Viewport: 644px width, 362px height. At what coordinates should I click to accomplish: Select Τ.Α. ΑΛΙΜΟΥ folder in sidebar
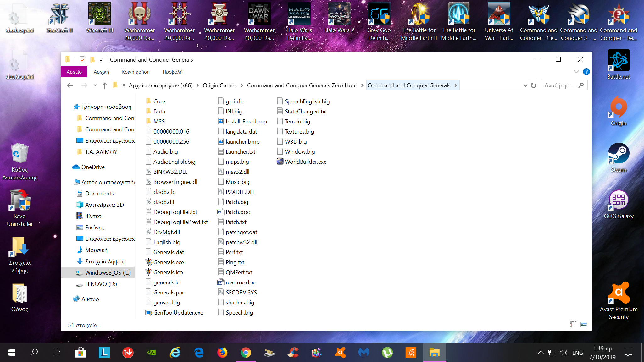(97, 152)
